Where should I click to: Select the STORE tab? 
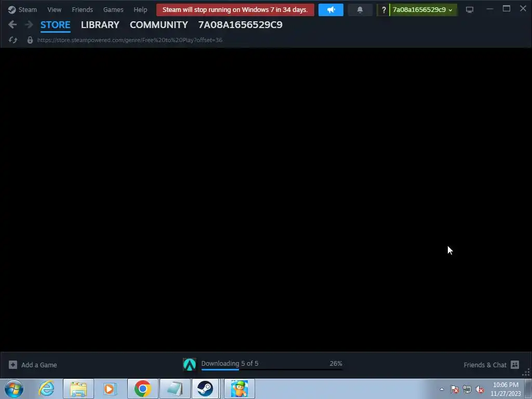pos(55,25)
